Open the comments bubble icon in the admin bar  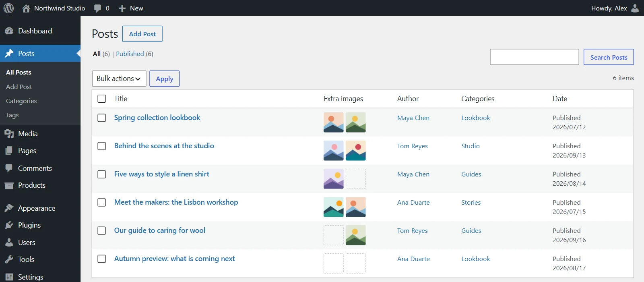coord(97,8)
